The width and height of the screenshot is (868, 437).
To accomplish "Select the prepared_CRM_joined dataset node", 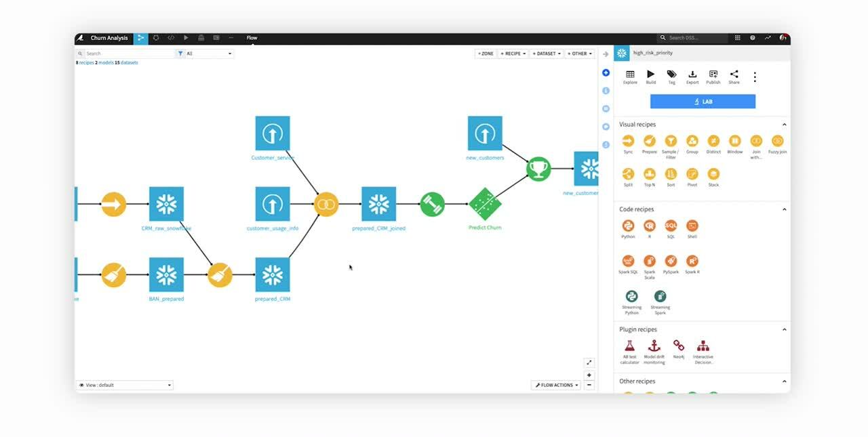I will point(378,204).
